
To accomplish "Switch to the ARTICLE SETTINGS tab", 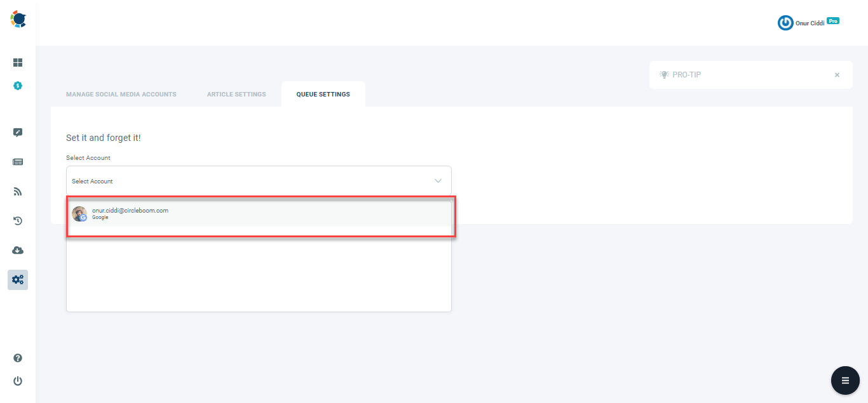I will [236, 93].
